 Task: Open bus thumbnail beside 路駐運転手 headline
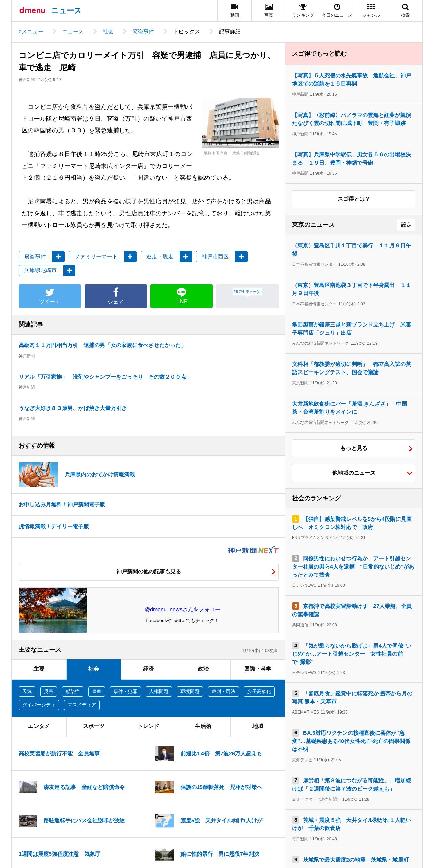point(28,821)
